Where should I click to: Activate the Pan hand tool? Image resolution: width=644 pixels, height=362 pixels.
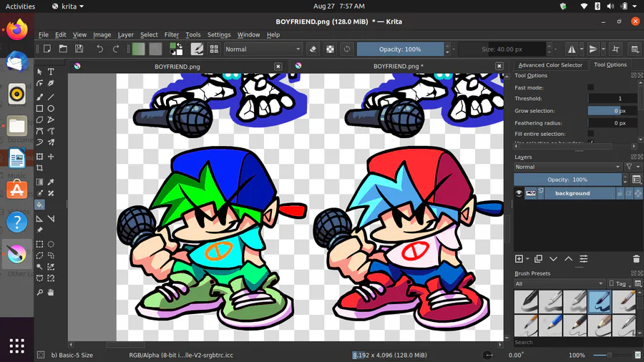(x=51, y=293)
